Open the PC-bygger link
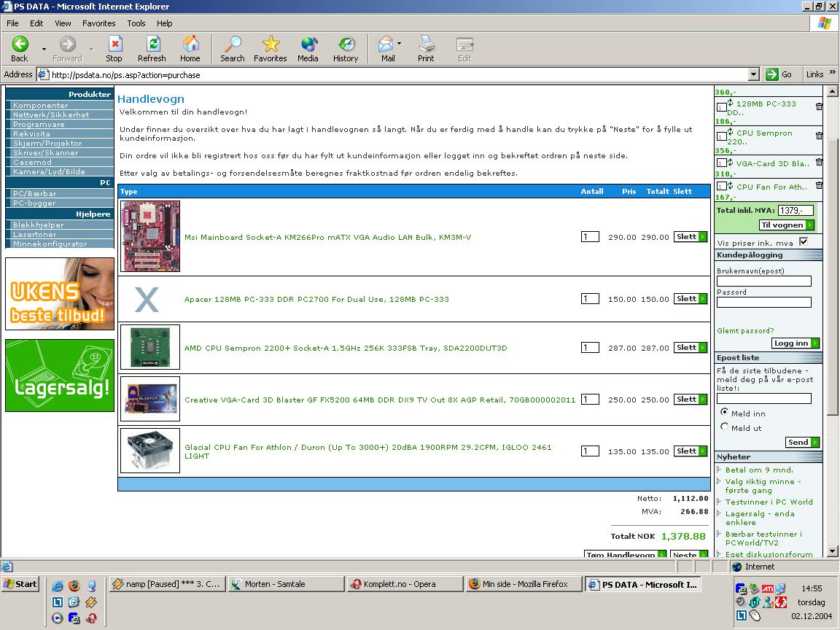840x630 pixels. click(34, 203)
